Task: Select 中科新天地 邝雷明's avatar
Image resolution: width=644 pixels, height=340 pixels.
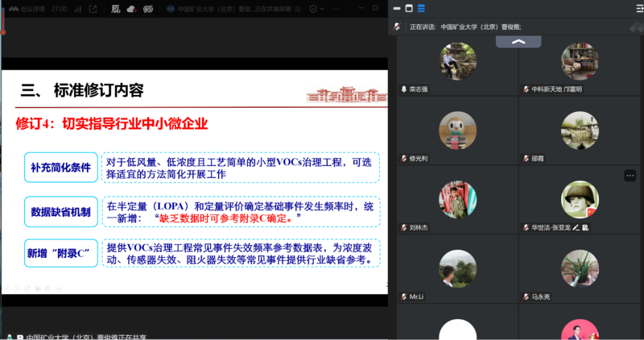Action: (x=580, y=61)
